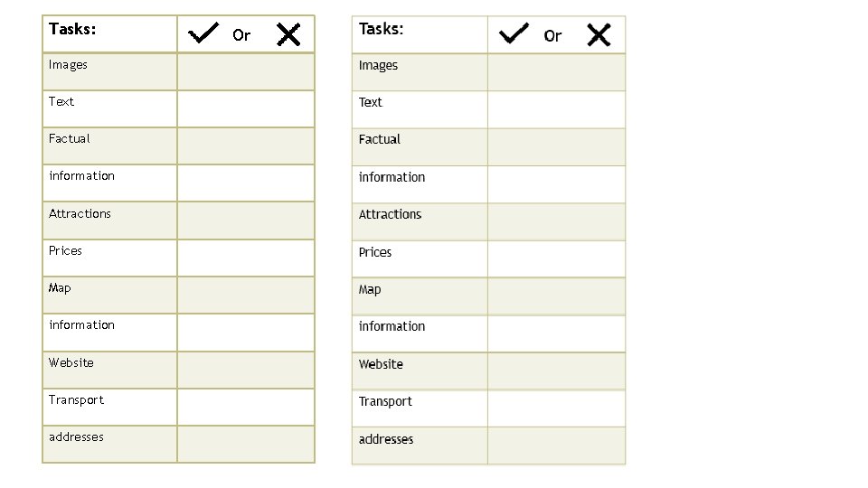This screenshot has width=868, height=488.
Task: Click the Map label in left table
Action: [x=60, y=288]
